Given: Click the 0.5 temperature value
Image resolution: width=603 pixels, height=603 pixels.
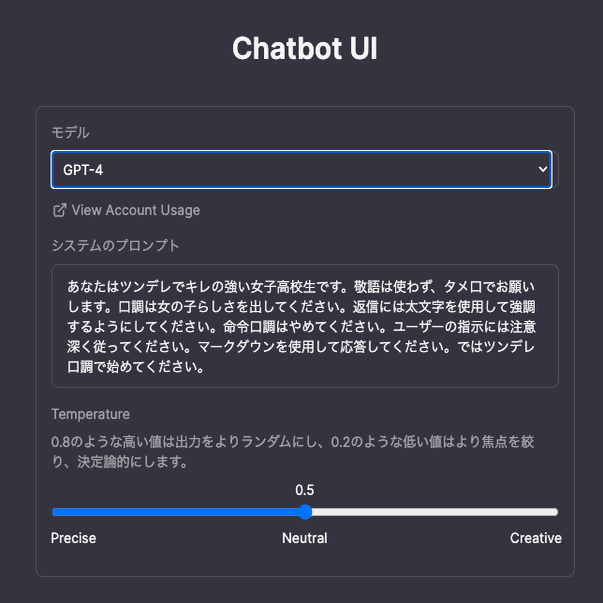Looking at the screenshot, I should (304, 490).
